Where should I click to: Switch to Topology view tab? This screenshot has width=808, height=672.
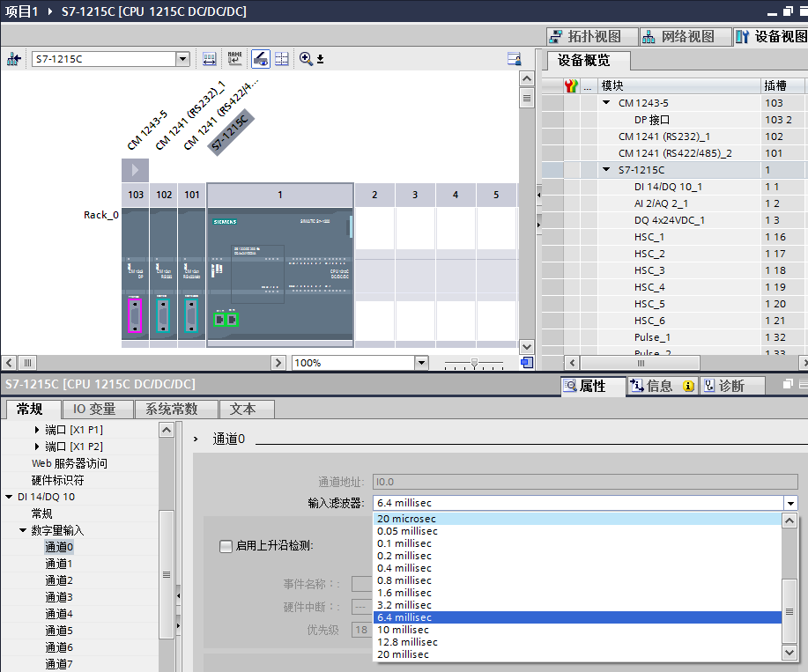click(592, 37)
